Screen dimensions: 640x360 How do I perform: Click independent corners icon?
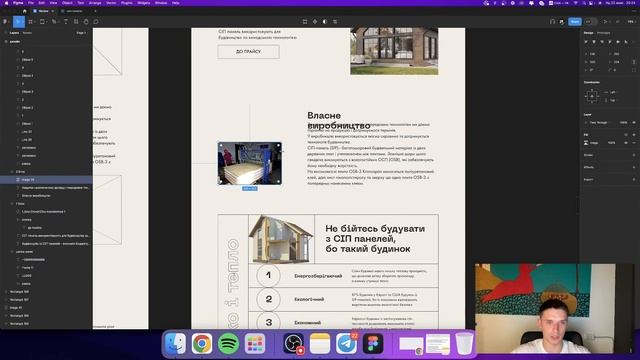point(634,70)
